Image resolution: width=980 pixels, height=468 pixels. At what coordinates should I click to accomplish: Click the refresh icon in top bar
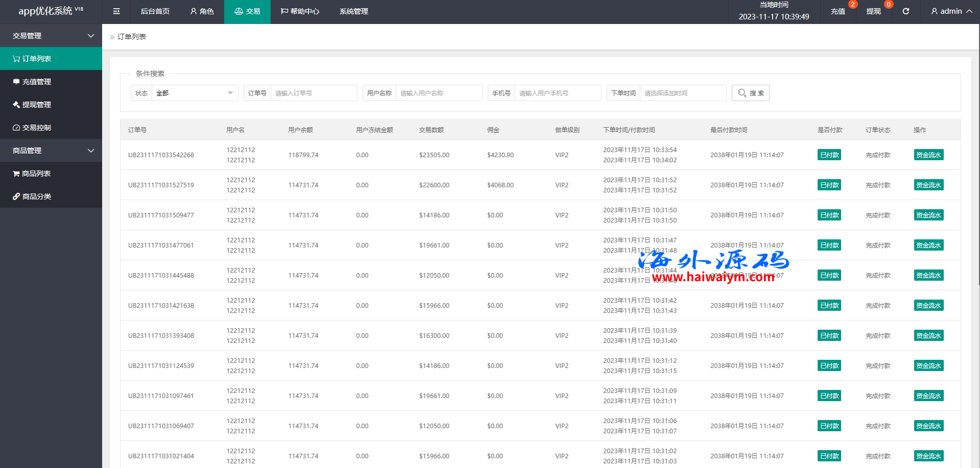click(x=905, y=11)
